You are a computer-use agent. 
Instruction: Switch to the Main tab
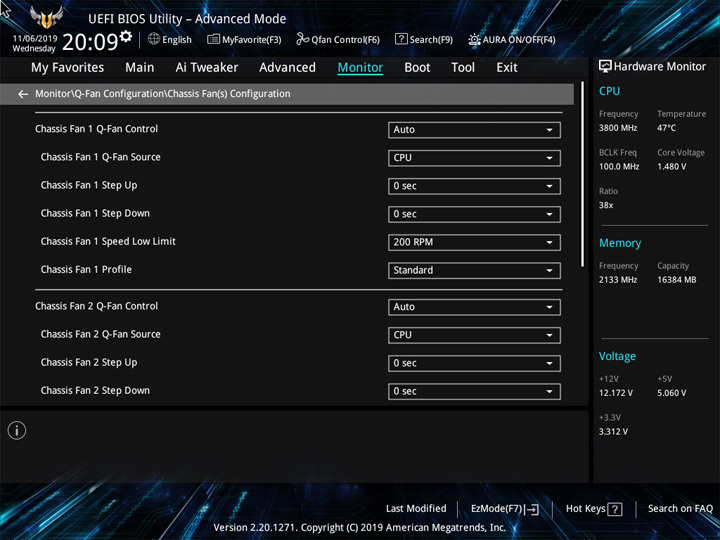[140, 68]
